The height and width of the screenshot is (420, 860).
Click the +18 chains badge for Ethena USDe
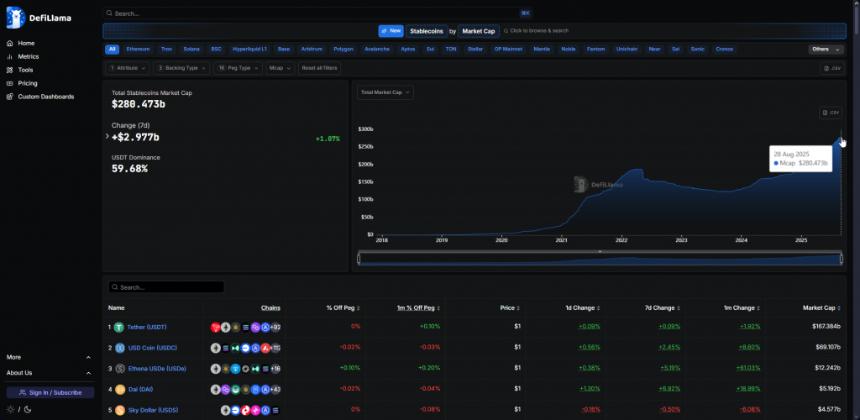276,368
